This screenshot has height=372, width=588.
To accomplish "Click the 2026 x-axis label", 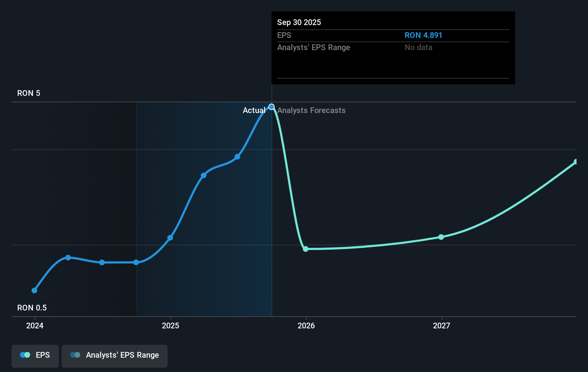I will 306,326.
